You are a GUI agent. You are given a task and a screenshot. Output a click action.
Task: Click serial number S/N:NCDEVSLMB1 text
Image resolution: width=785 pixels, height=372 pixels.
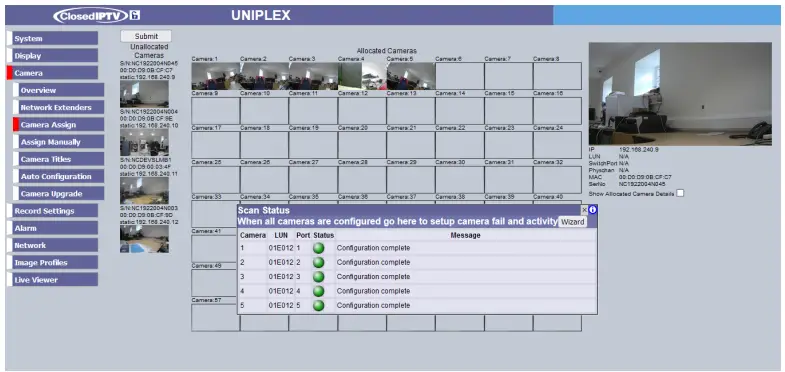coord(146,160)
